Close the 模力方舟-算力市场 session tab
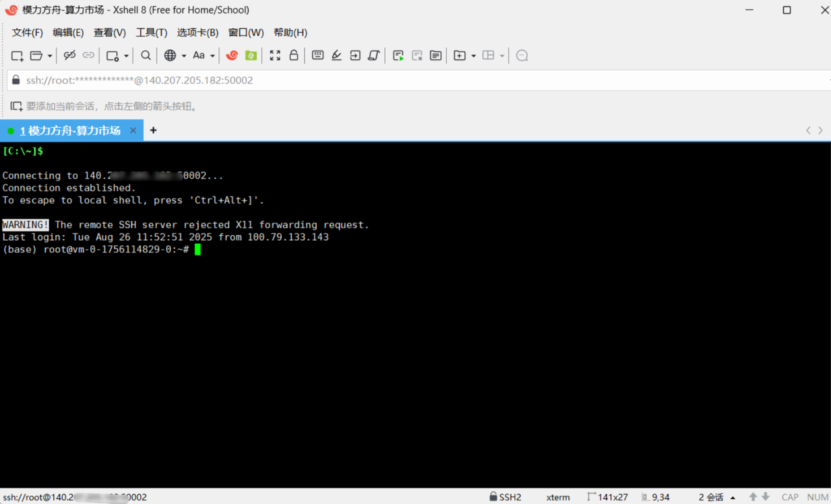This screenshot has height=504, width=831. [x=133, y=130]
